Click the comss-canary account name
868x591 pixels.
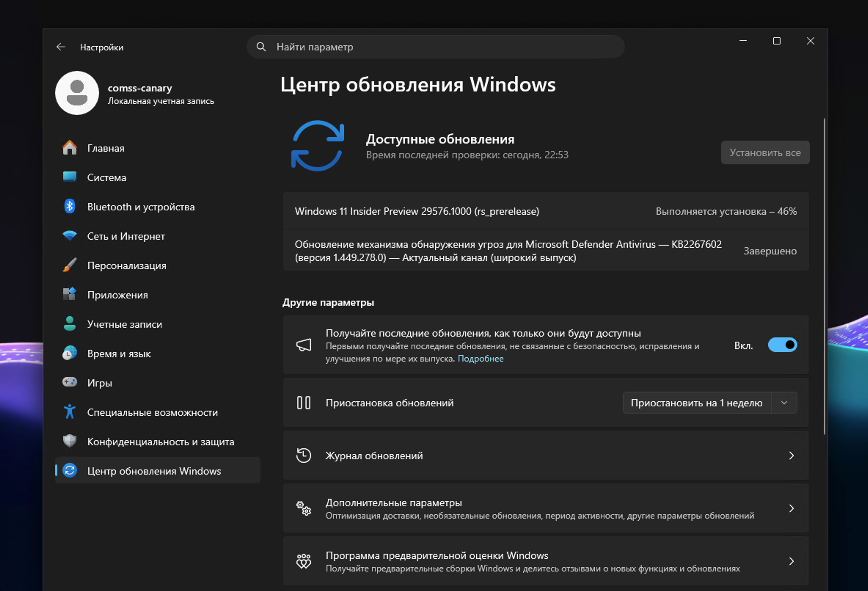(140, 88)
